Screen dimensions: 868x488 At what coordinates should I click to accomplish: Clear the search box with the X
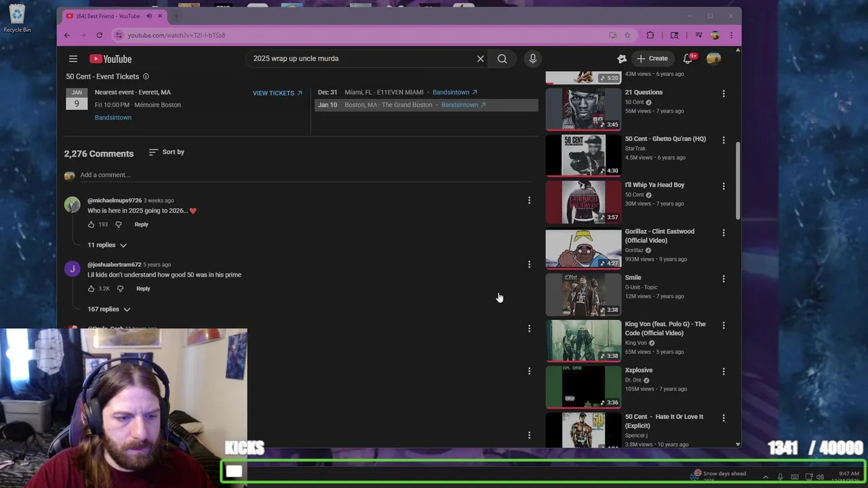pos(481,58)
